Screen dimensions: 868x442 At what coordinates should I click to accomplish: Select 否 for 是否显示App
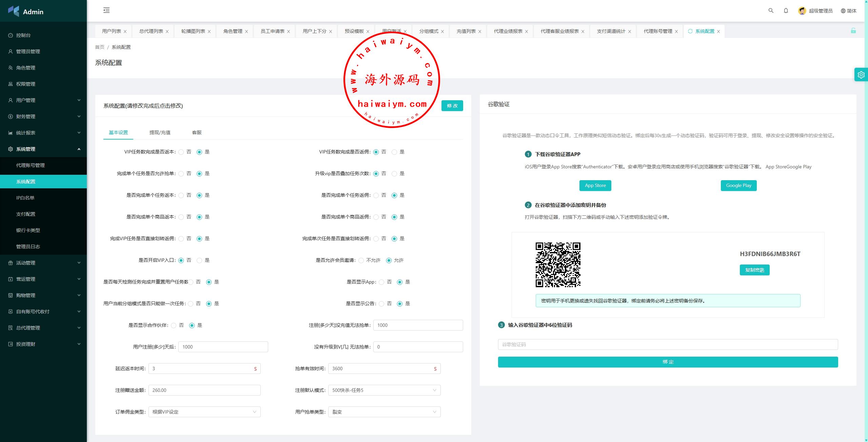click(x=381, y=282)
